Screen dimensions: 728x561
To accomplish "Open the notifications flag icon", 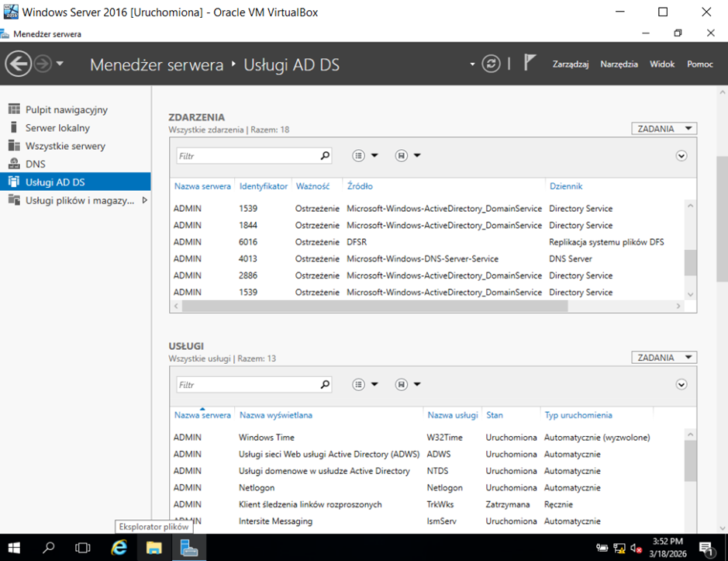I will pos(530,63).
